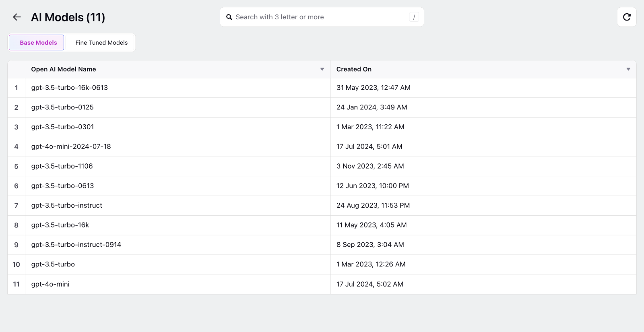Select the gpt-3.5-turbo-instruct cell
644x332 pixels.
pyautogui.click(x=178, y=206)
